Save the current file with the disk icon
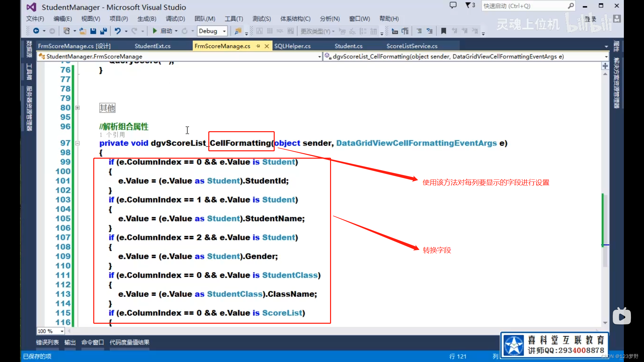The height and width of the screenshot is (362, 644). tap(93, 31)
